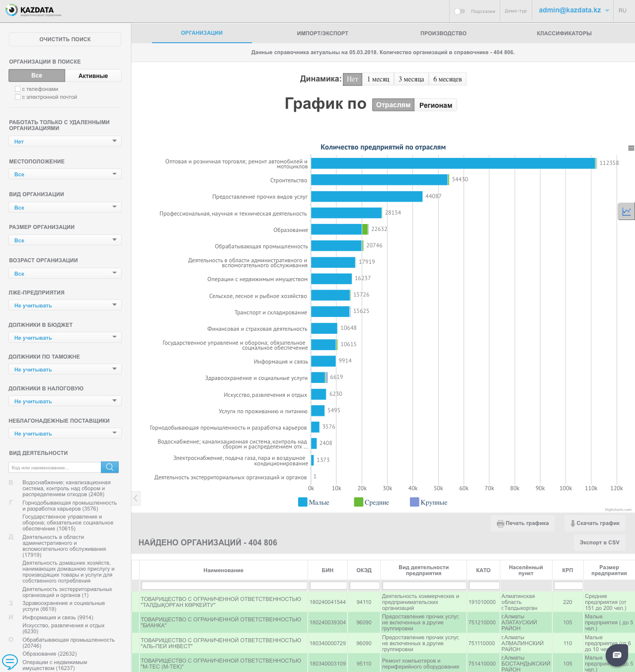Set Динамика to '1 месяц'
This screenshot has width=635, height=672.
(x=378, y=79)
